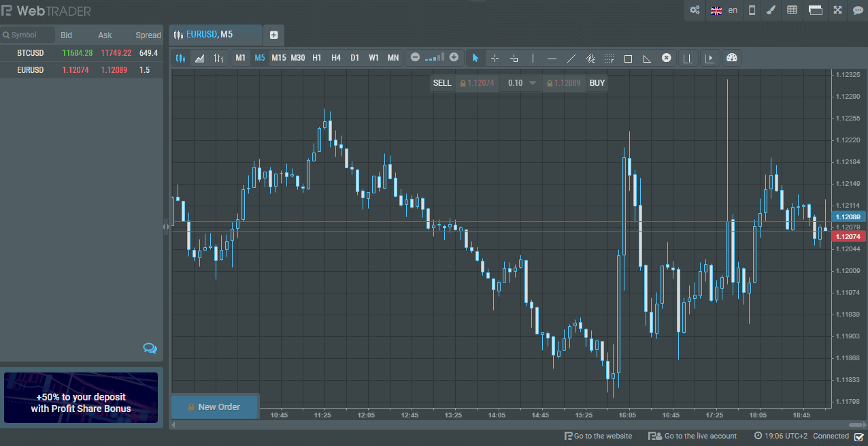
Task: Switch timeframe to H1
Action: click(316, 58)
